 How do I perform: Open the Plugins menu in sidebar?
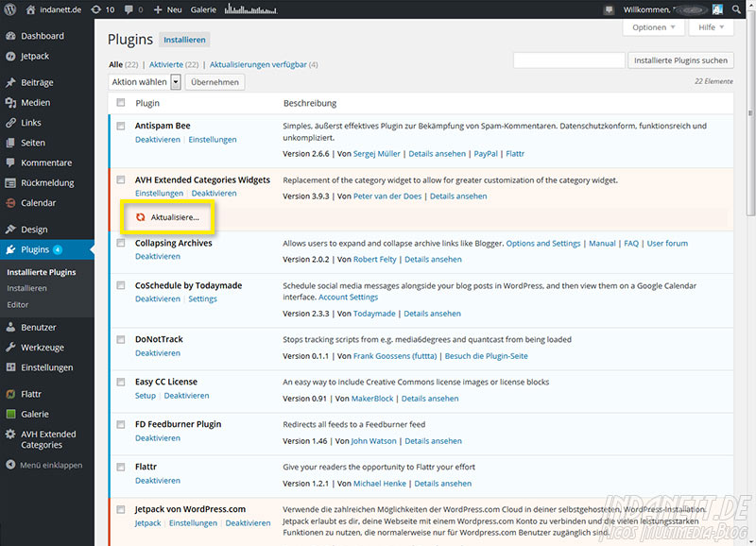pos(46,249)
